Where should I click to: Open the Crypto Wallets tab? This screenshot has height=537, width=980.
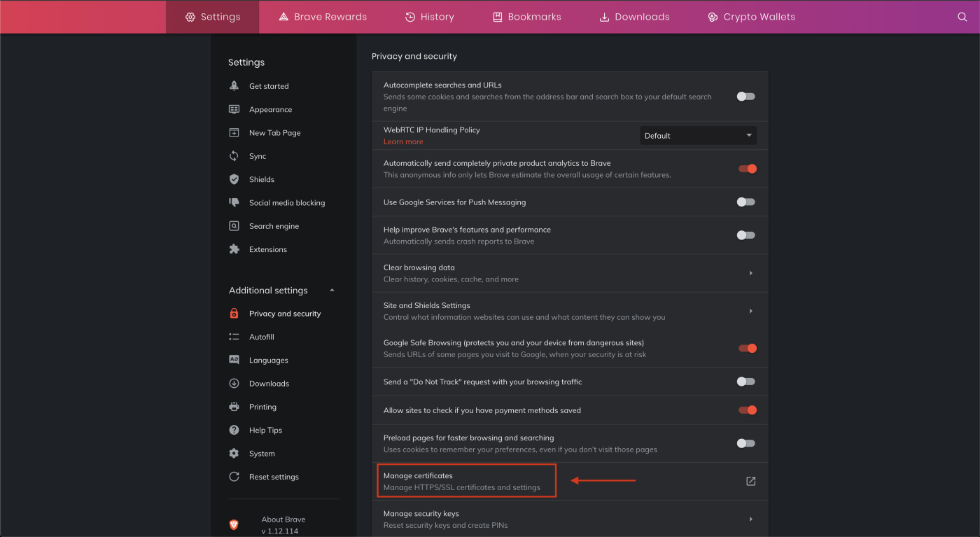tap(751, 17)
